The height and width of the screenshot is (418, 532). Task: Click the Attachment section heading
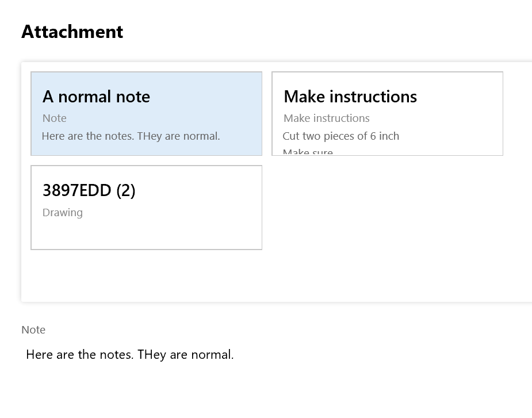click(72, 32)
